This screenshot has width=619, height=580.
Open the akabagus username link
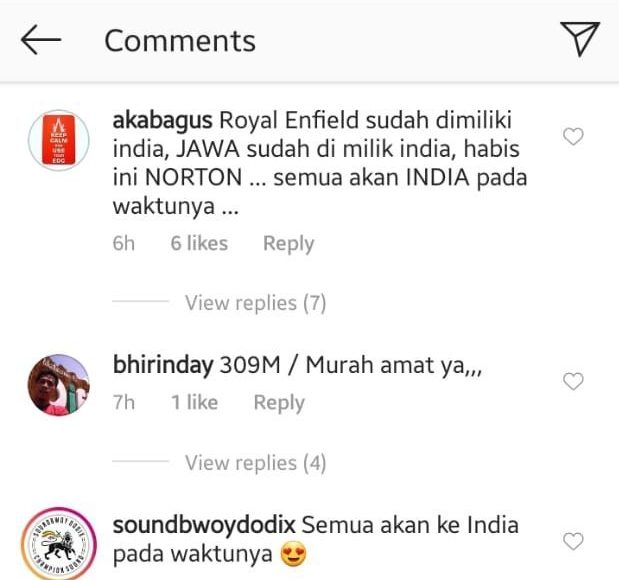point(162,120)
